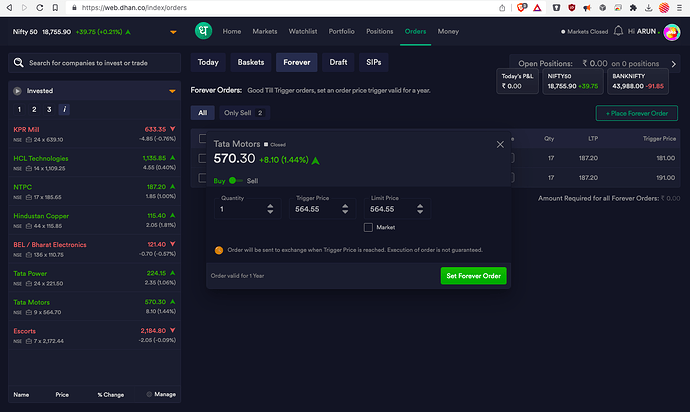Open the Positions menu item

point(380,31)
